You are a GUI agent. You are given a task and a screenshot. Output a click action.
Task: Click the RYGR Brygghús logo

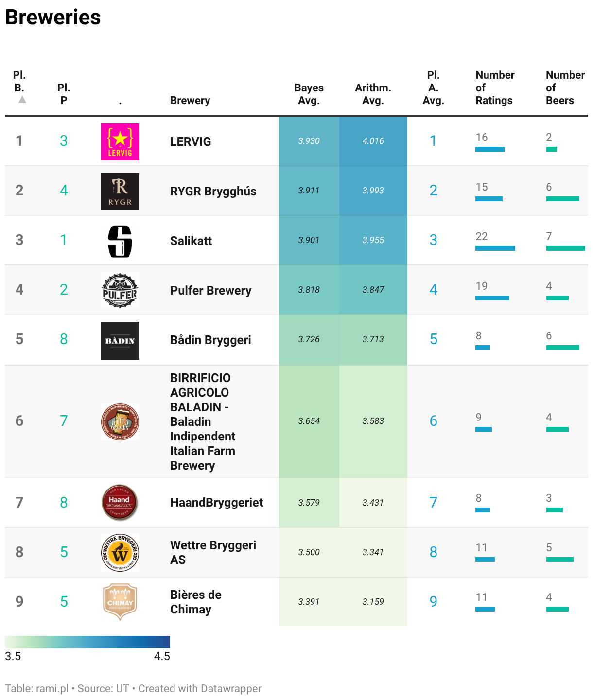(x=120, y=192)
